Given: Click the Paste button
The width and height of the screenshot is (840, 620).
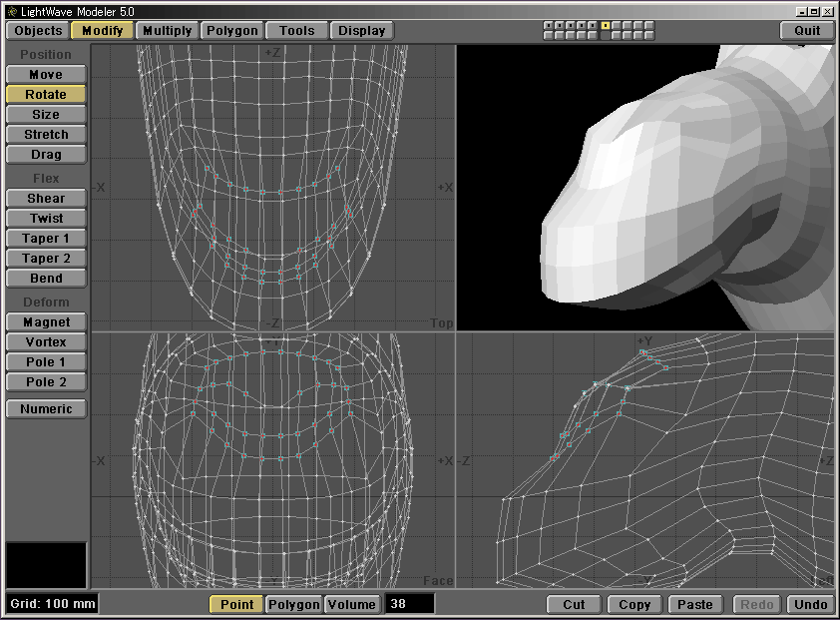Looking at the screenshot, I should tap(694, 604).
